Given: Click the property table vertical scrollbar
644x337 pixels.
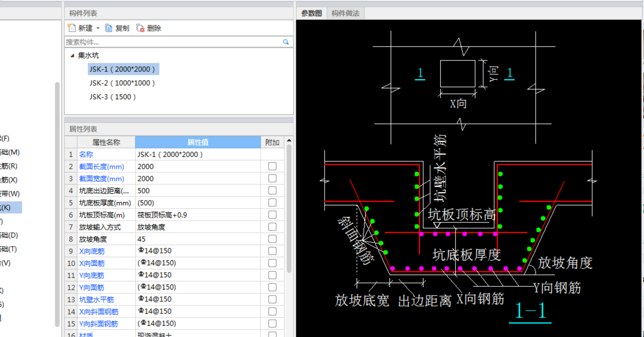Looking at the screenshot, I should pos(289,209).
